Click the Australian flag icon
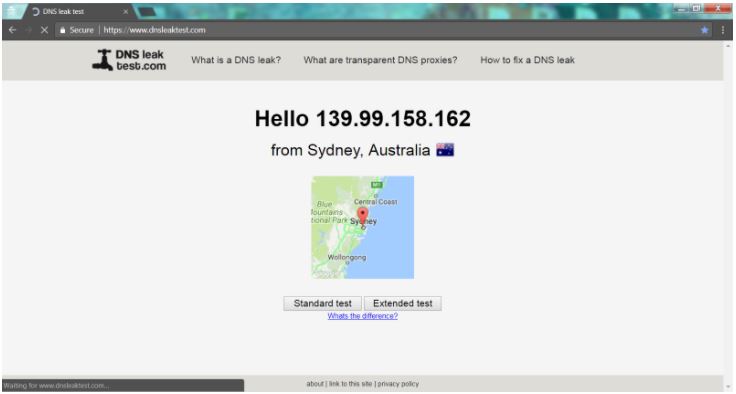Screen dimensions: 736x394 point(445,150)
